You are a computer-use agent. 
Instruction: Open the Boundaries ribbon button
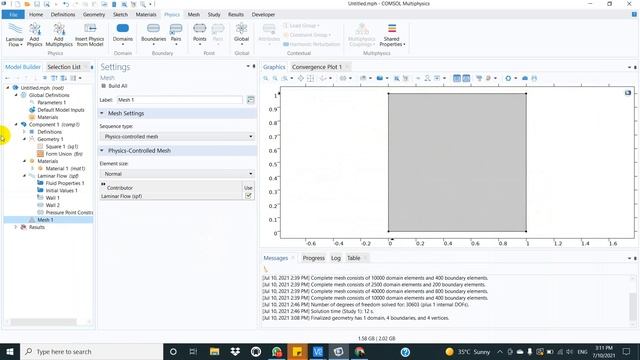click(153, 34)
